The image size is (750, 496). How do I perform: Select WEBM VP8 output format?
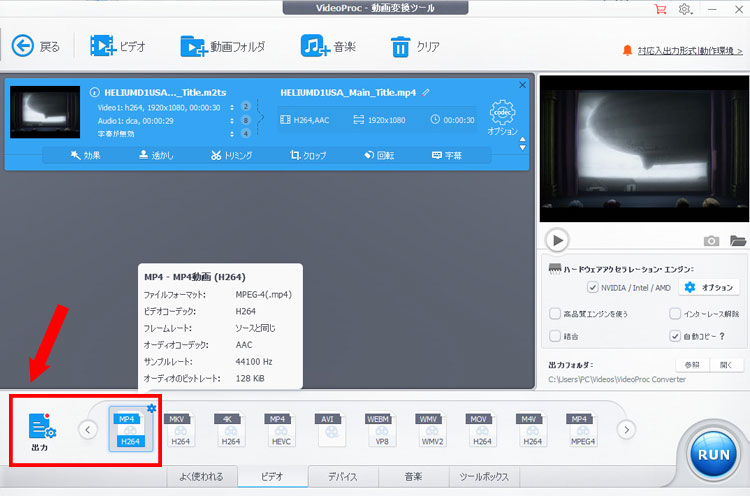pyautogui.click(x=381, y=430)
